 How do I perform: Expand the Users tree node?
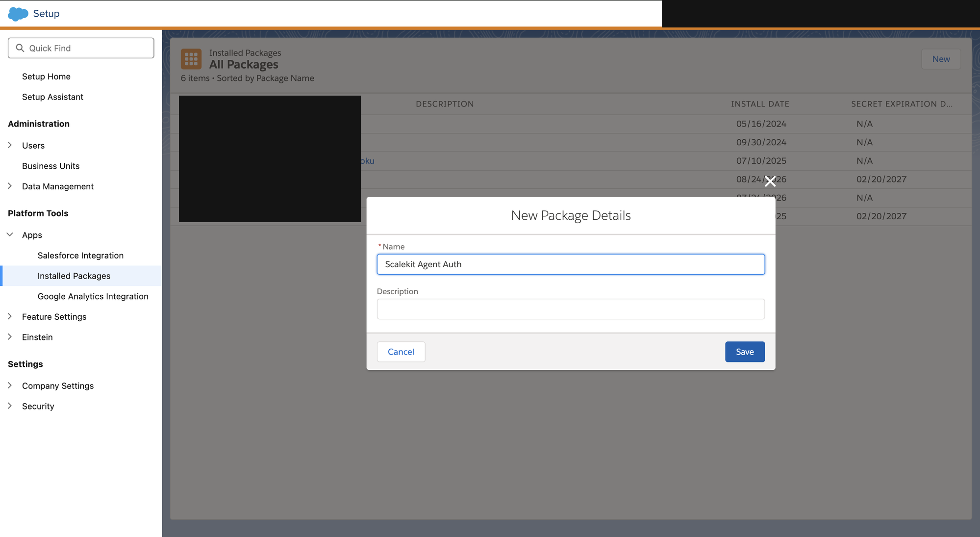tap(10, 145)
